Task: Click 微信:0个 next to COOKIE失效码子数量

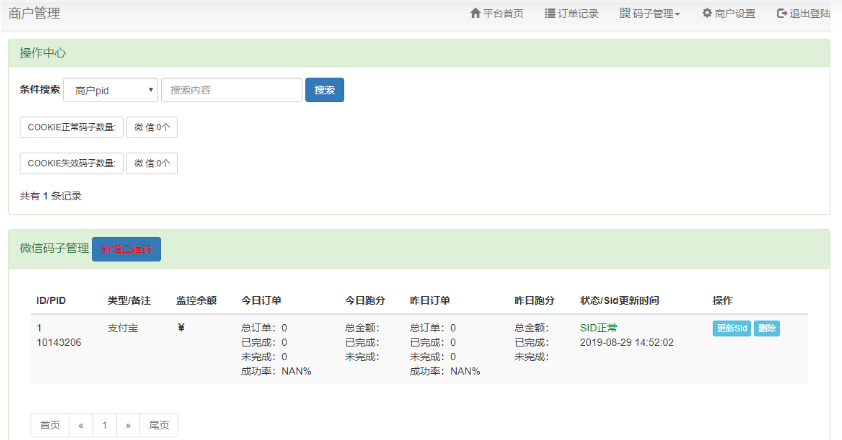Action: (152, 163)
